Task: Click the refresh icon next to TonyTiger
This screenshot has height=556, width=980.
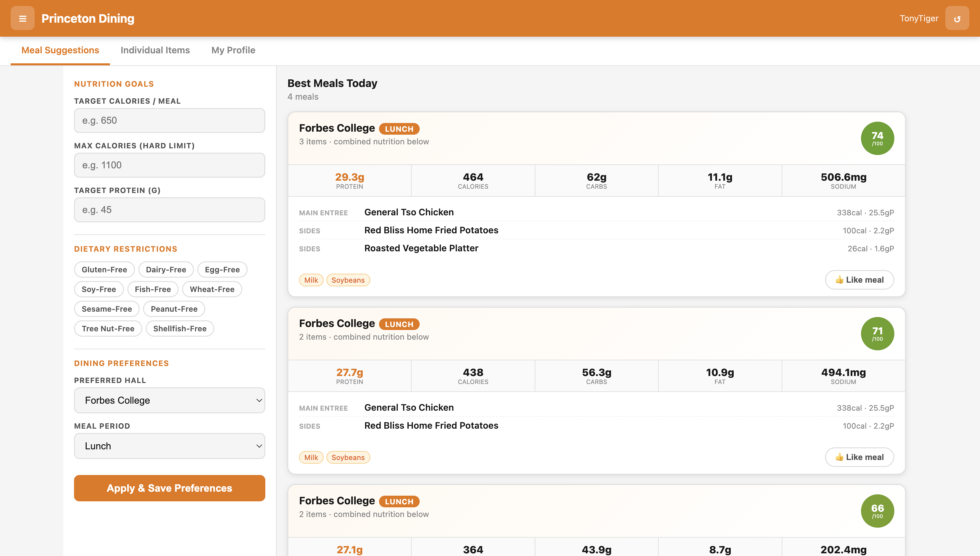Action: pyautogui.click(x=957, y=18)
